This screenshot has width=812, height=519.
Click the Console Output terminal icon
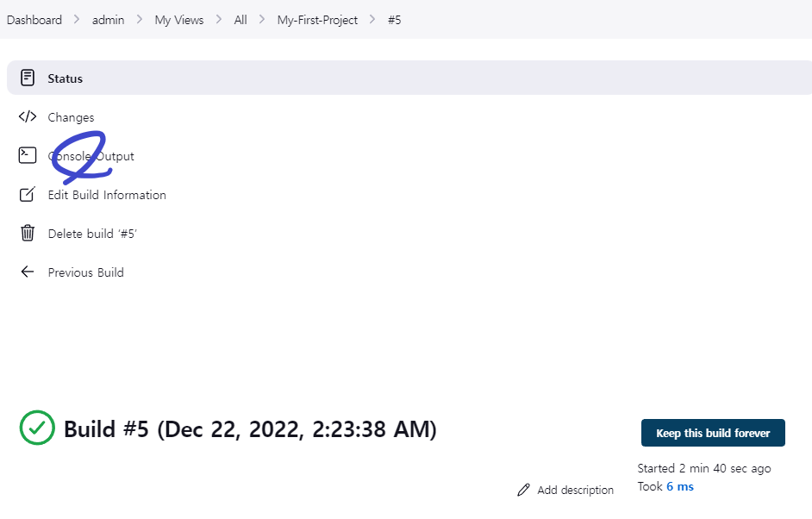coord(28,155)
